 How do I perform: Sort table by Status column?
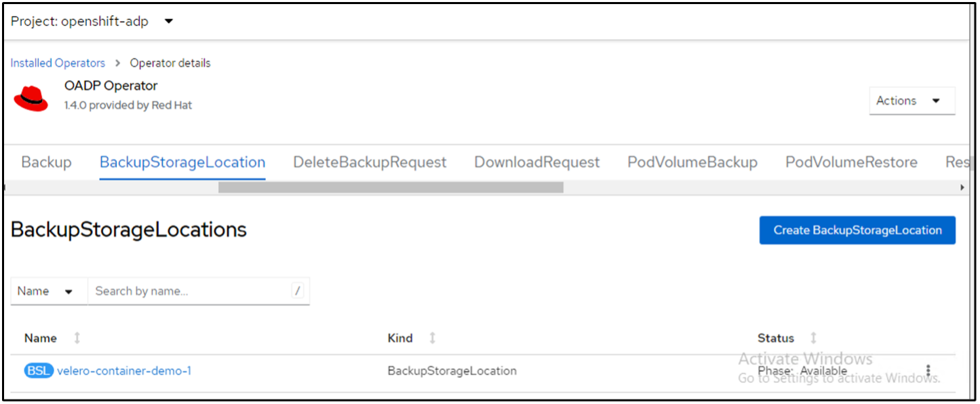point(813,338)
